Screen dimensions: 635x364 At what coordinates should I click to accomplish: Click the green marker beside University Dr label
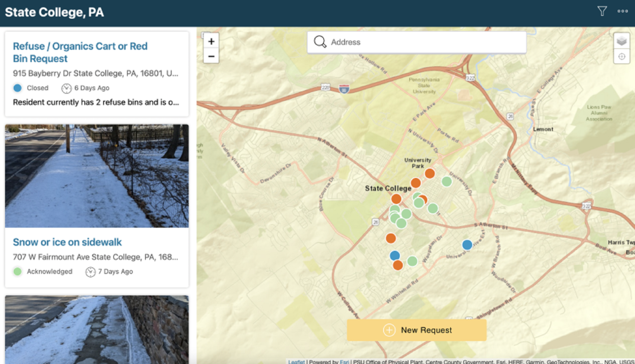(447, 181)
